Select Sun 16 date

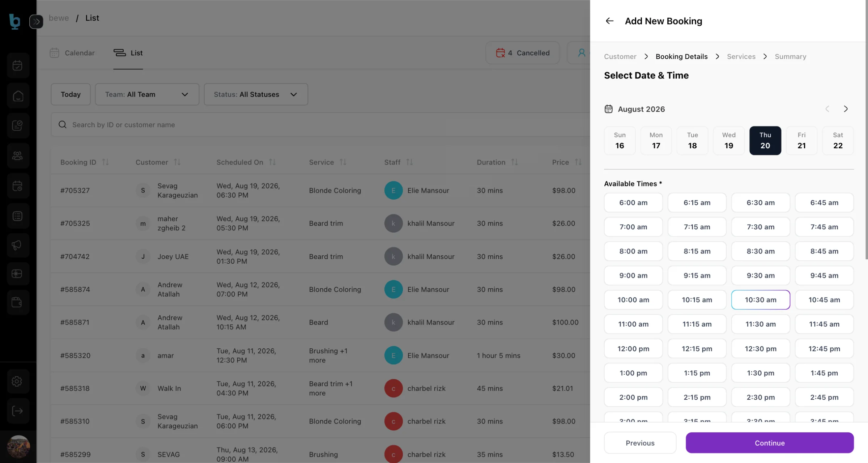(620, 140)
